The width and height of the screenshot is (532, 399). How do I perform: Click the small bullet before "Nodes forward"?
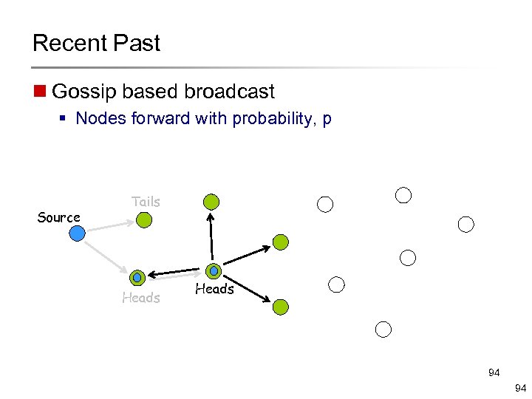[66, 119]
